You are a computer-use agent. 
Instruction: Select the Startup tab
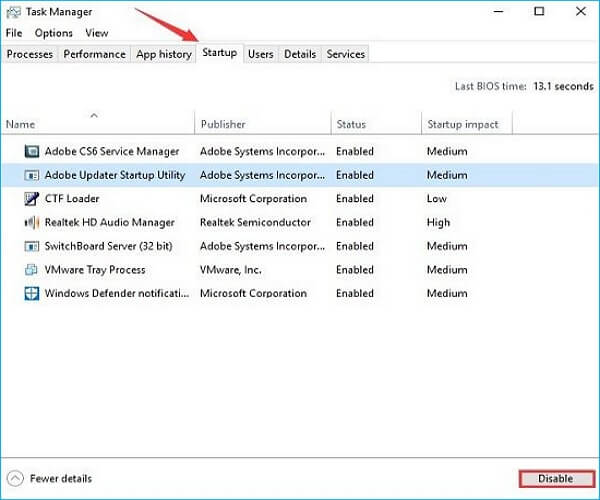click(220, 53)
